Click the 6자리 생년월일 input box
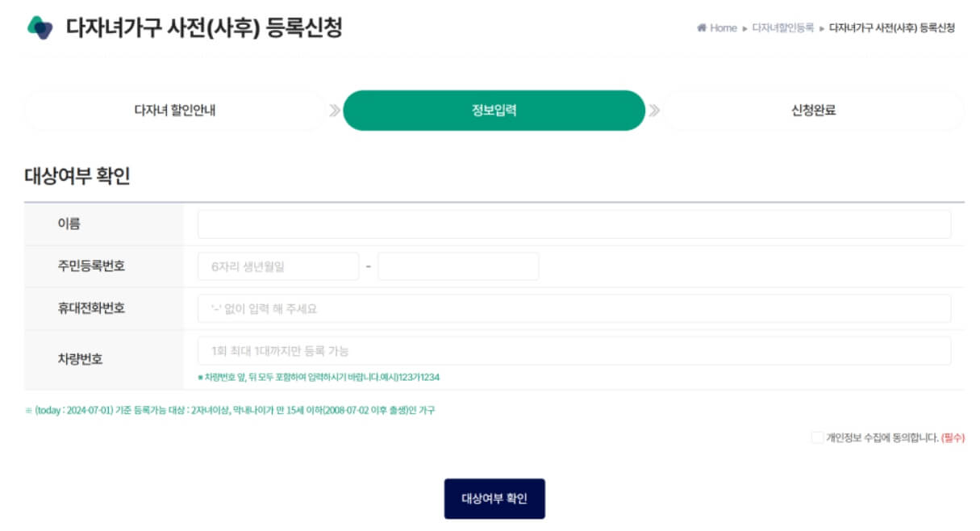 coord(277,265)
